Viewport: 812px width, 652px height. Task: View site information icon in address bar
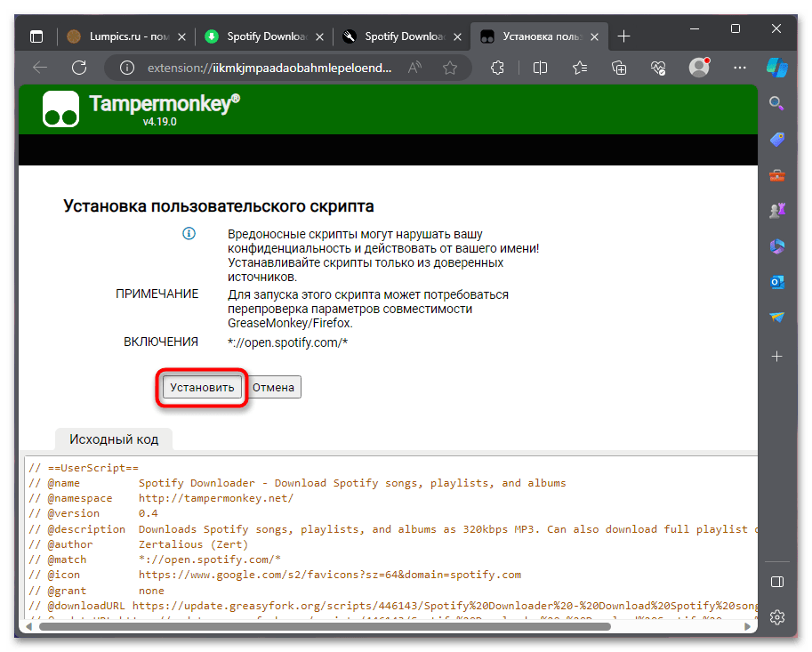[127, 68]
